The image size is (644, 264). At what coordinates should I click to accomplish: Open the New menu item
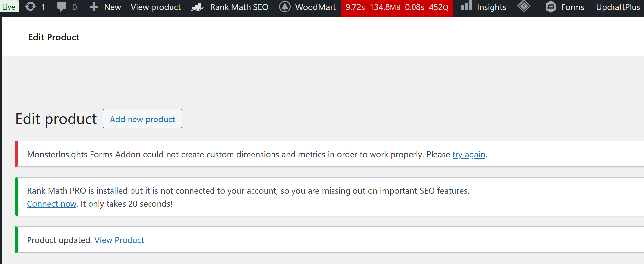pos(112,7)
